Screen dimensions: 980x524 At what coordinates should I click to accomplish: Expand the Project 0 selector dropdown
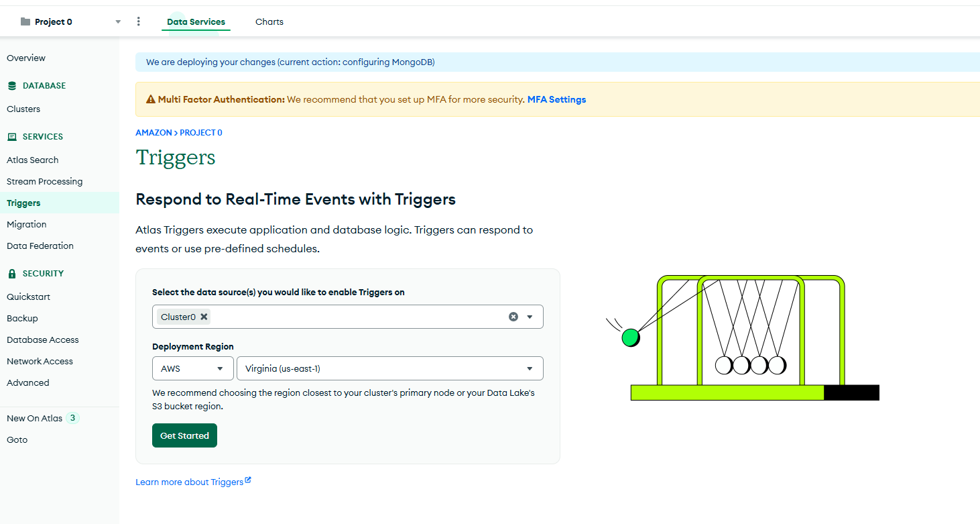pyautogui.click(x=117, y=21)
